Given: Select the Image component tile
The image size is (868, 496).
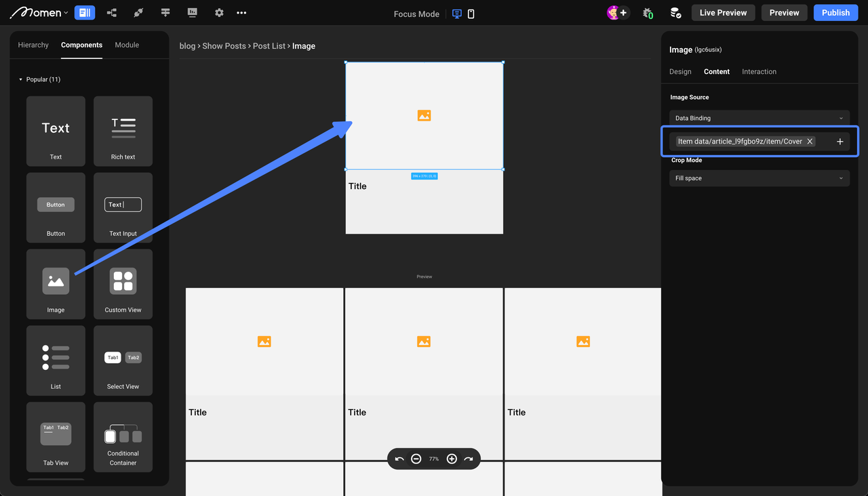Looking at the screenshot, I should coord(56,282).
